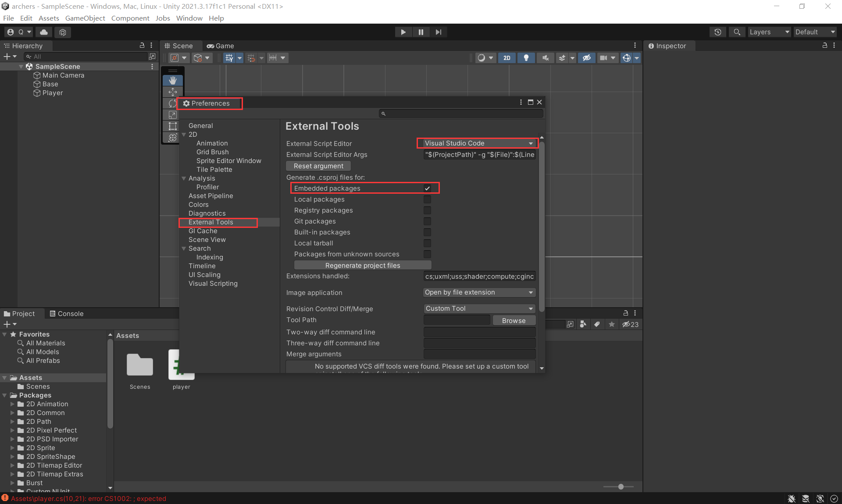Uncheck the Embedded packages checkbox
842x504 pixels.
pyautogui.click(x=427, y=188)
